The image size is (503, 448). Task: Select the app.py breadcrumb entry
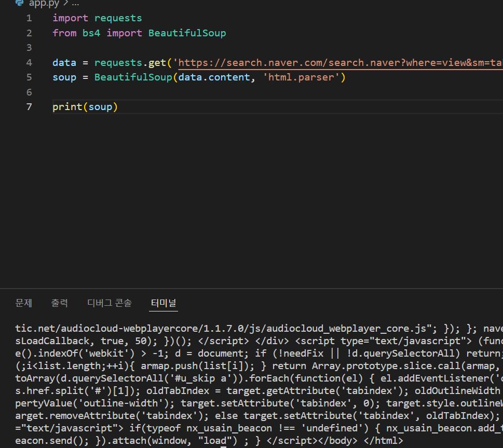pos(44,4)
